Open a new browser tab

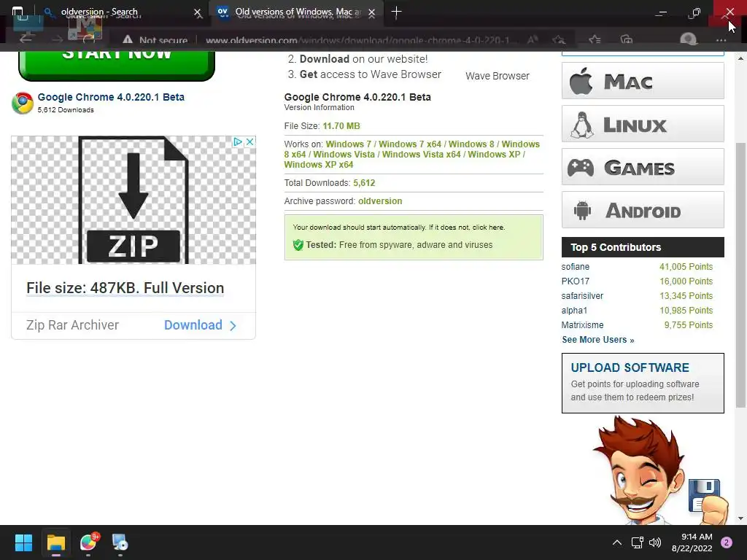(396, 12)
